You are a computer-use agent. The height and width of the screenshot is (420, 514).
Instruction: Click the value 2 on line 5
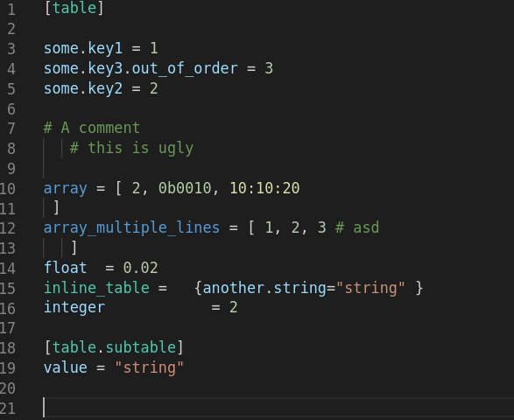click(154, 88)
